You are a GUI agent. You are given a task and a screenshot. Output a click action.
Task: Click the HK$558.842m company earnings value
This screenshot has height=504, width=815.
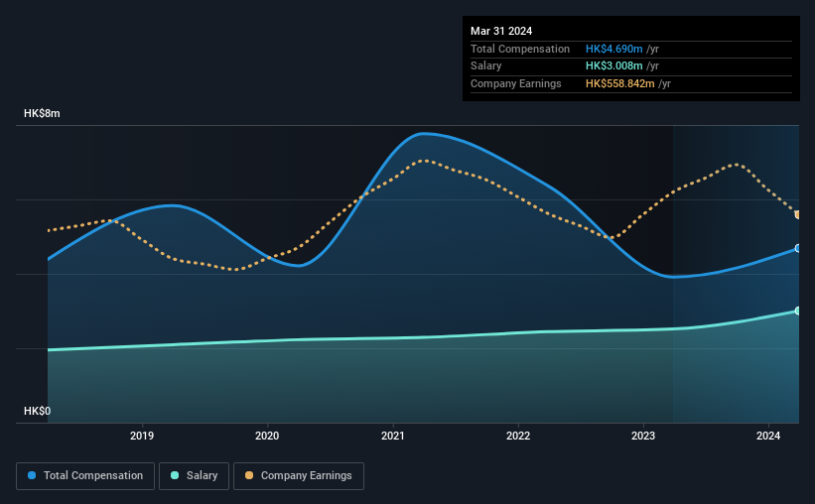coord(620,83)
